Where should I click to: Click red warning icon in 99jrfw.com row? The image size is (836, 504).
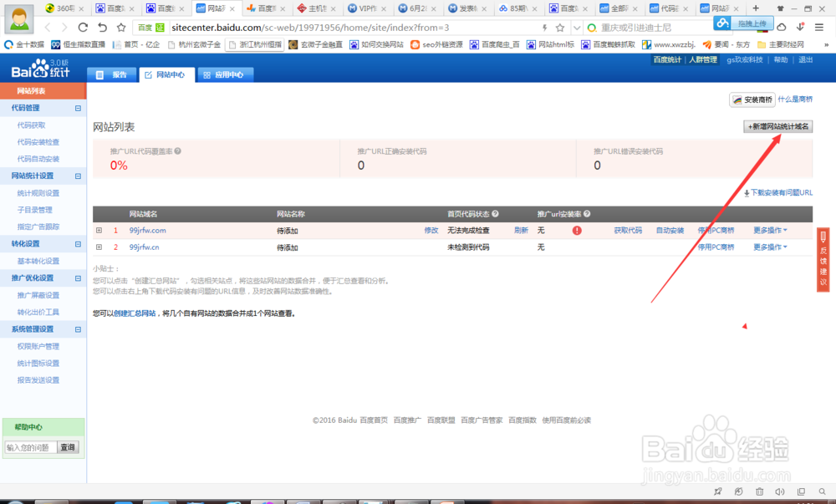point(577,231)
